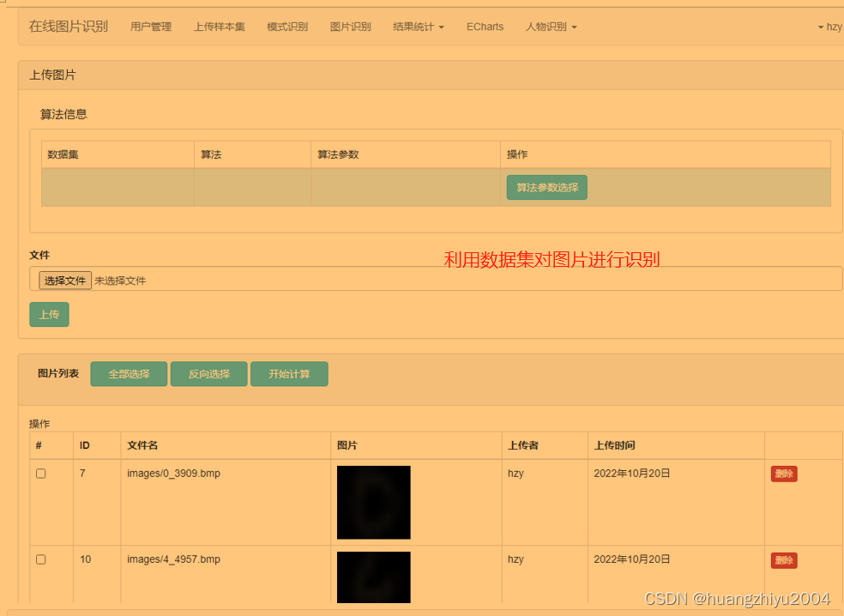Open the thumbnail of images/4_4957.bmp

tap(374, 577)
